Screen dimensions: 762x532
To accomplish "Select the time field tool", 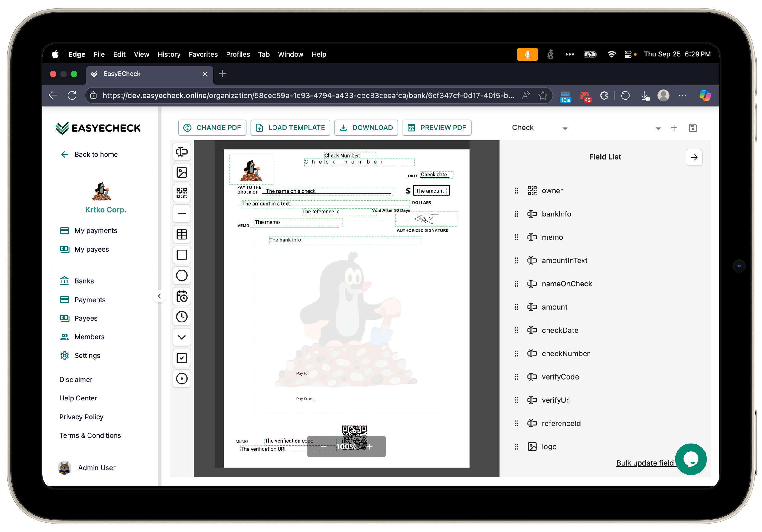I will coord(182,317).
